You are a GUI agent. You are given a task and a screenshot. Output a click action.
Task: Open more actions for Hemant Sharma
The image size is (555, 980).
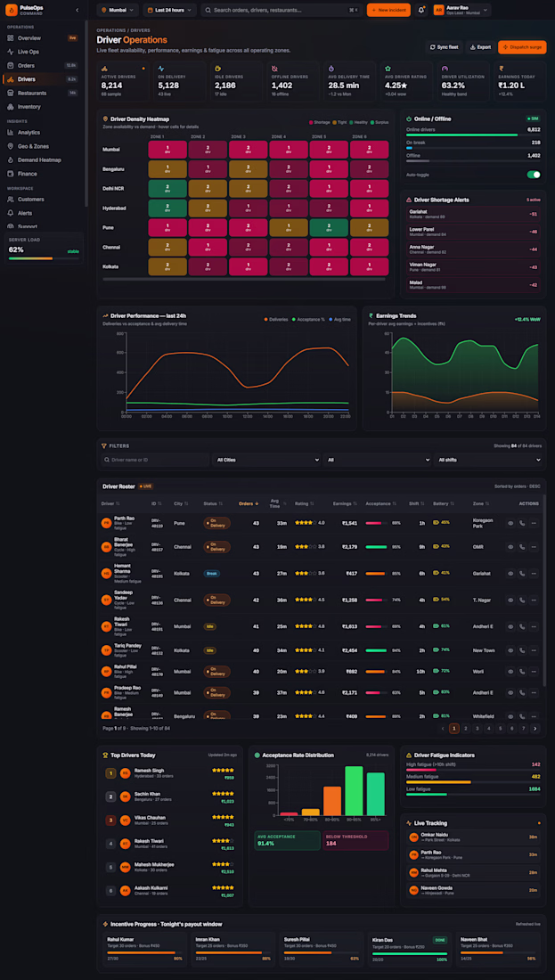click(533, 573)
